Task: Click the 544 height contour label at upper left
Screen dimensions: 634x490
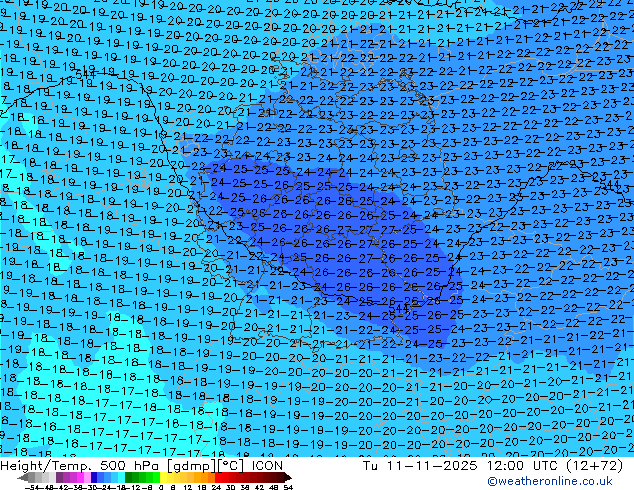Action: coord(85,75)
